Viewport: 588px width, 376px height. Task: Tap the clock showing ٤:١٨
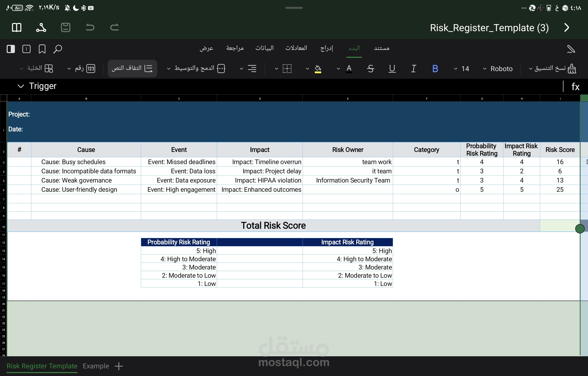576,8
